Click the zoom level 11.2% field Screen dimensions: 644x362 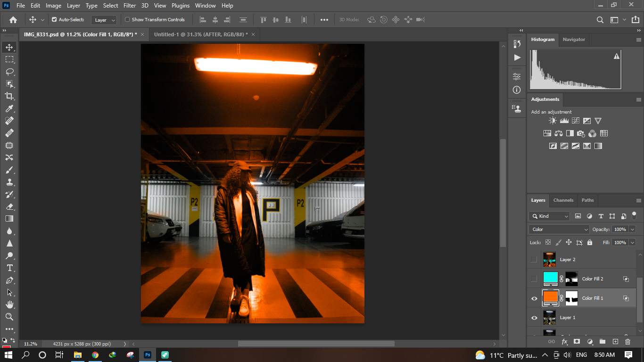click(x=31, y=344)
